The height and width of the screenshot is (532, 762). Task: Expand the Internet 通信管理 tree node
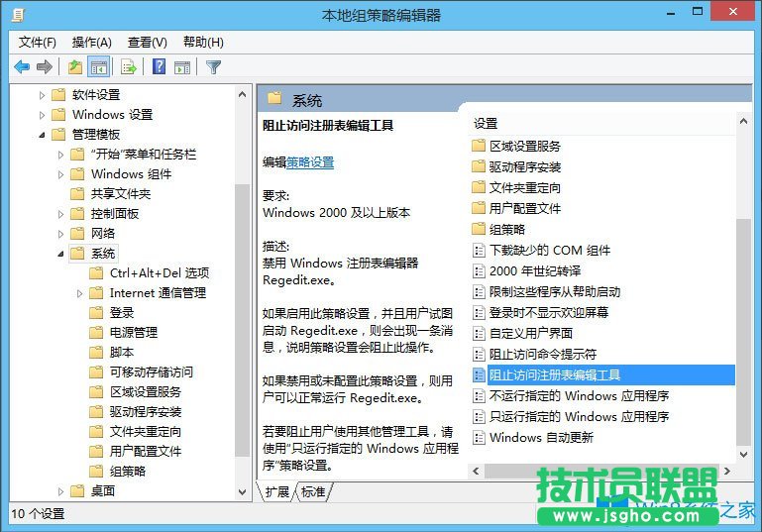[x=79, y=293]
